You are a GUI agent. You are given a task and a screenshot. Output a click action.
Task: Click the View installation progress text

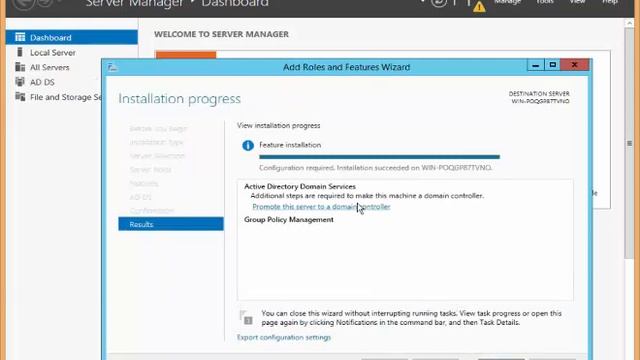coord(278,126)
